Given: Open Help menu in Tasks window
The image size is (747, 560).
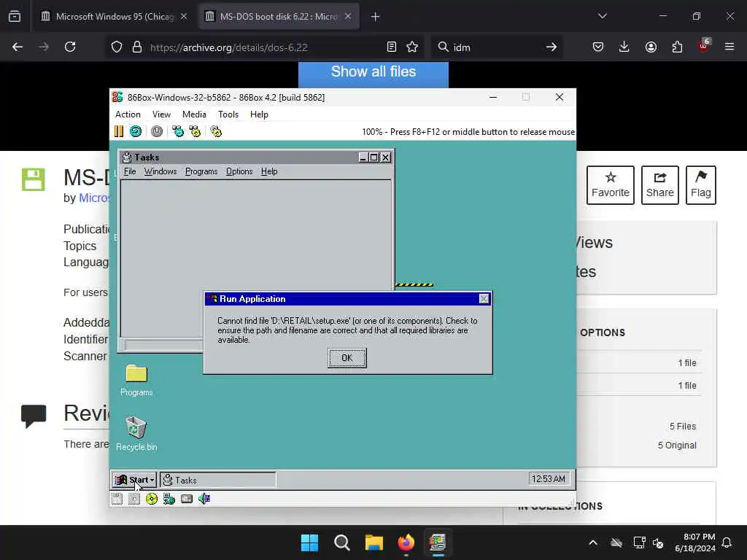Looking at the screenshot, I should [x=269, y=171].
